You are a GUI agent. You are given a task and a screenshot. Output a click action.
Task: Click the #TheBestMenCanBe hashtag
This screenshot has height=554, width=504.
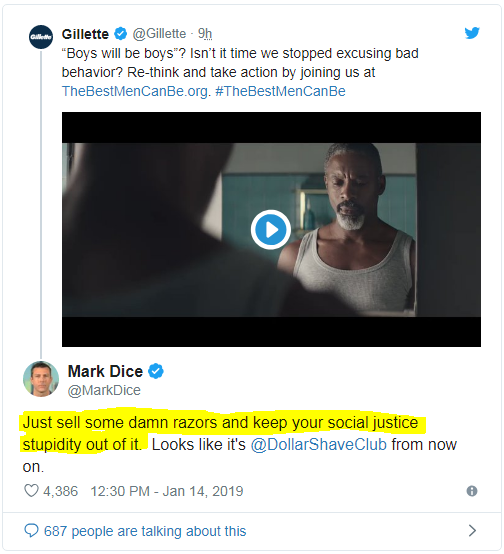click(x=280, y=91)
